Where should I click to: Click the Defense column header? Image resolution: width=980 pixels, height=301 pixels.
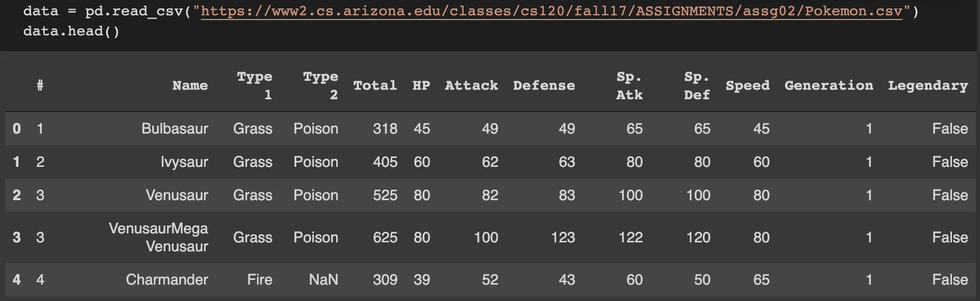[544, 86]
